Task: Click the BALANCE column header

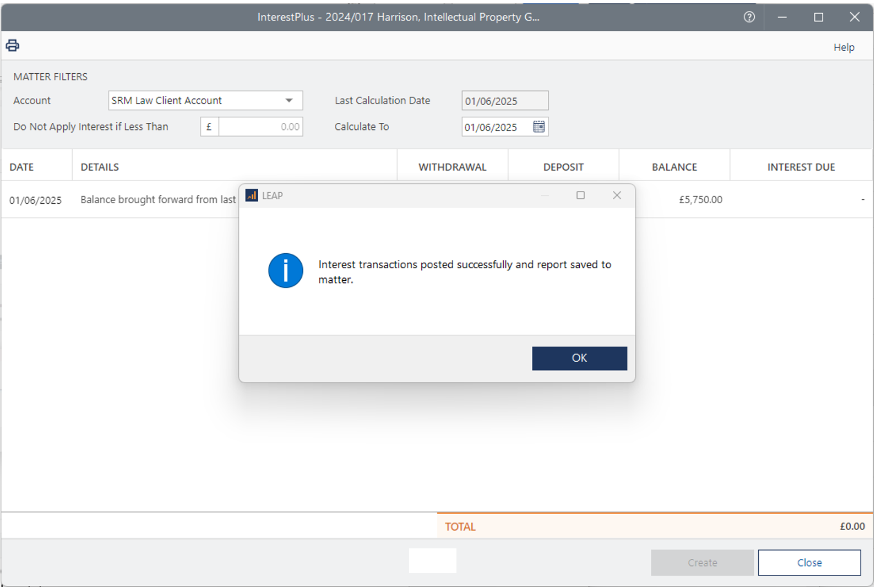Action: pos(674,167)
